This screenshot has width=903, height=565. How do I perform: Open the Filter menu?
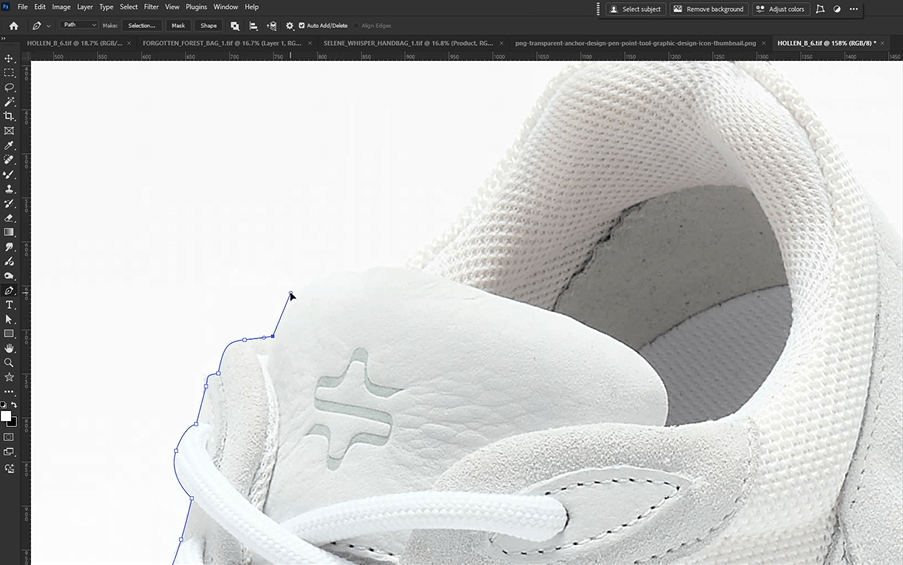[151, 7]
